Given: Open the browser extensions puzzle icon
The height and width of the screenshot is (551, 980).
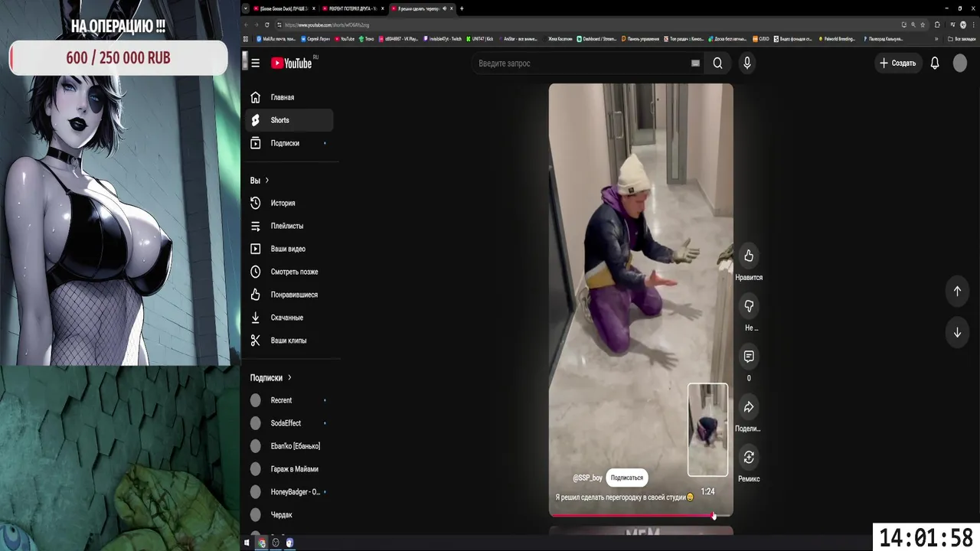Looking at the screenshot, I should coord(937,24).
